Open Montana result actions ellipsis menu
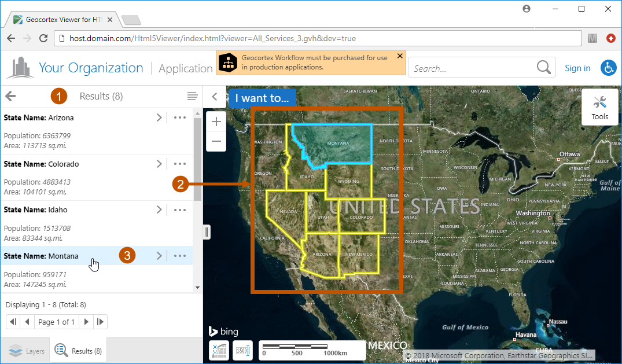The height and width of the screenshot is (364, 622). (180, 256)
